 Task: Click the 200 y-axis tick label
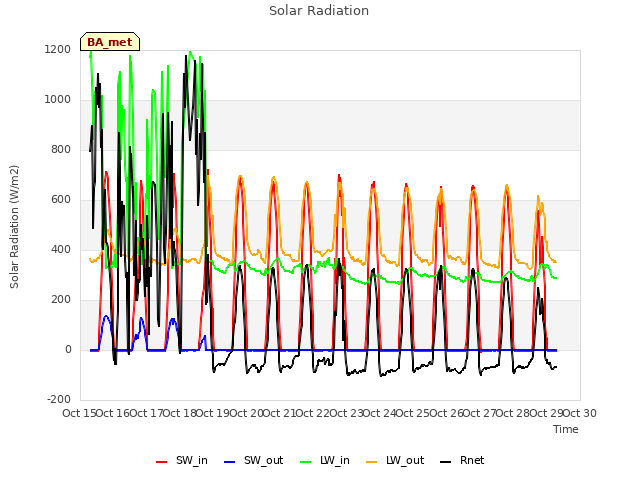coord(61,300)
